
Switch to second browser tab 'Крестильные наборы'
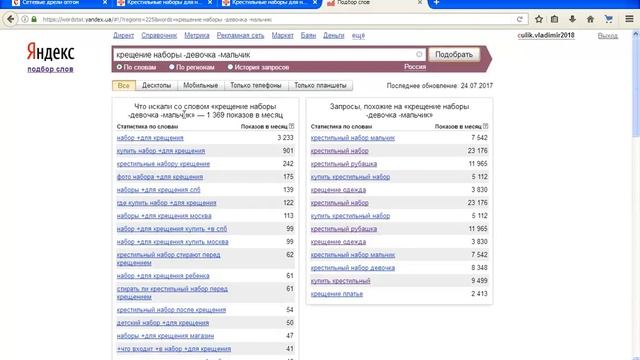(165, 3)
